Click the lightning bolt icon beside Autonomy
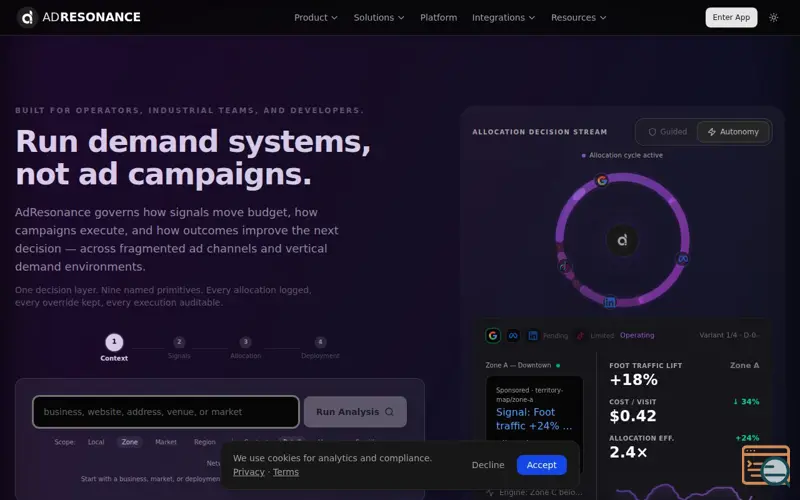The height and width of the screenshot is (500, 800). tap(712, 132)
